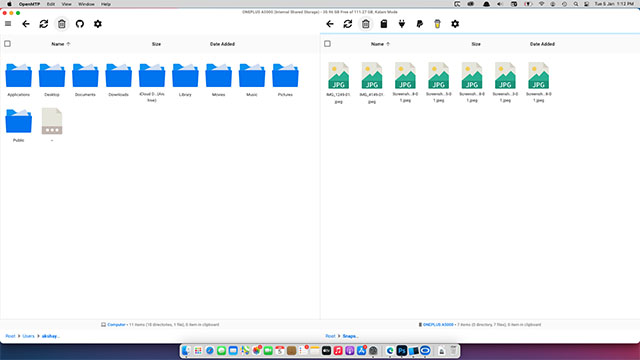Open the hamburger menu in left pane

(8, 24)
